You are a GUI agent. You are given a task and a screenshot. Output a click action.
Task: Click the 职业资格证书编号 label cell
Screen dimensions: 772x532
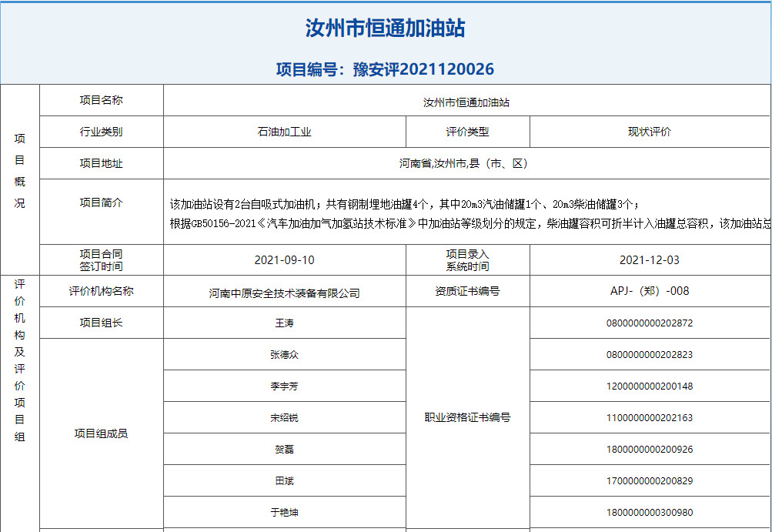(468, 418)
